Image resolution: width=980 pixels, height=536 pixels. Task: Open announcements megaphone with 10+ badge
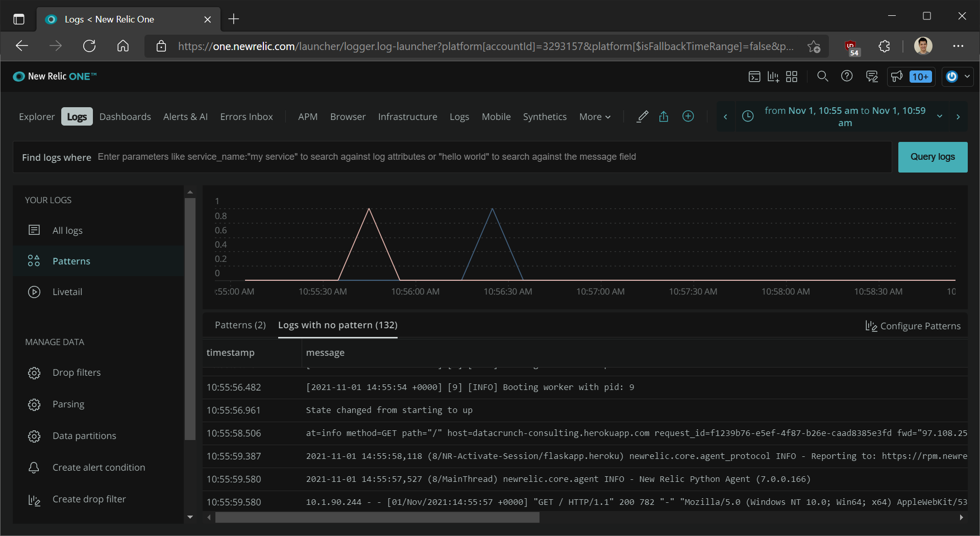pos(911,77)
